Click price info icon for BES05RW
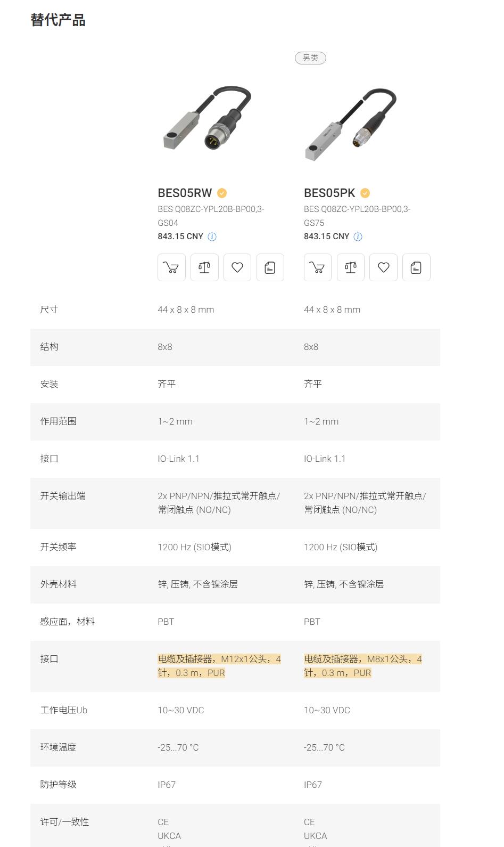504x847 pixels. (212, 237)
